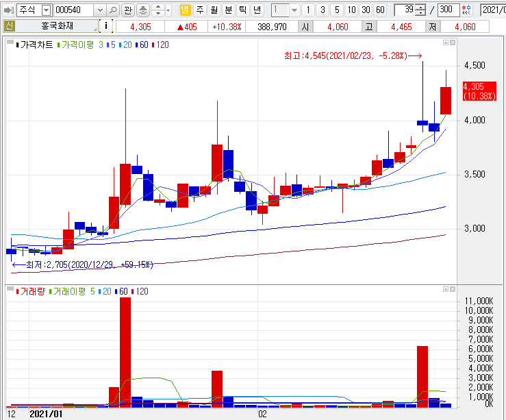Click the round icon next to 관
The width and height of the screenshot is (506, 420).
(x=142, y=10)
